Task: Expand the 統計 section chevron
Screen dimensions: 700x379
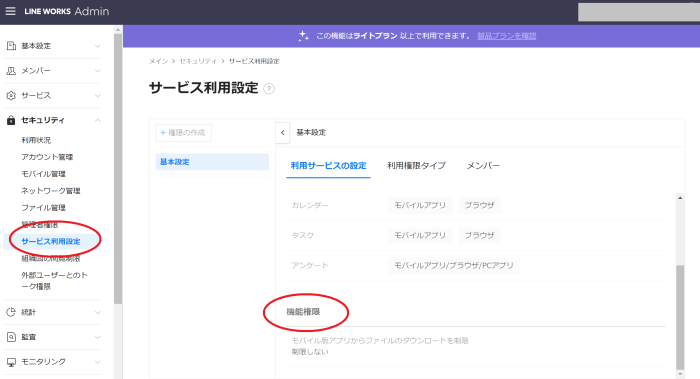Action: 97,312
